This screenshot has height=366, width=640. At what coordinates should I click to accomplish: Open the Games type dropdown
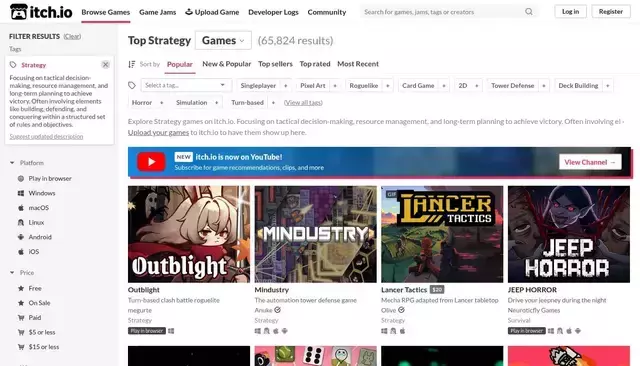click(223, 40)
